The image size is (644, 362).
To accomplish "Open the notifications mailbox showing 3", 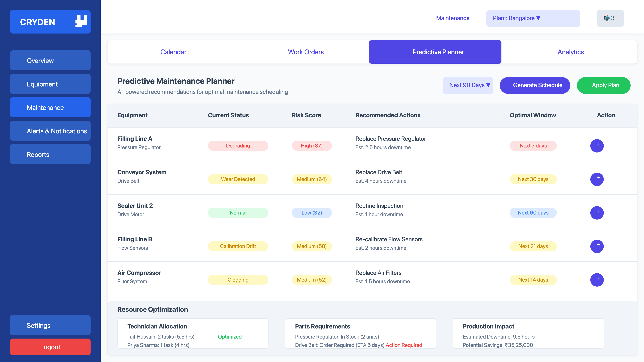I will tap(610, 18).
